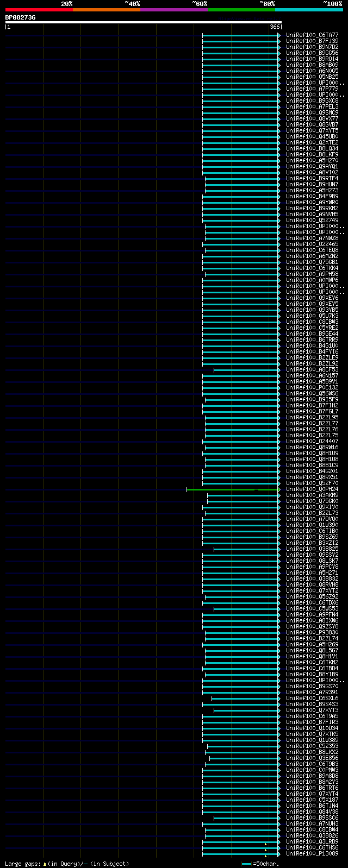This screenshot has height=868, width=348.
Task: Select hit UniRef100_C6TA77
Action: pos(312,35)
